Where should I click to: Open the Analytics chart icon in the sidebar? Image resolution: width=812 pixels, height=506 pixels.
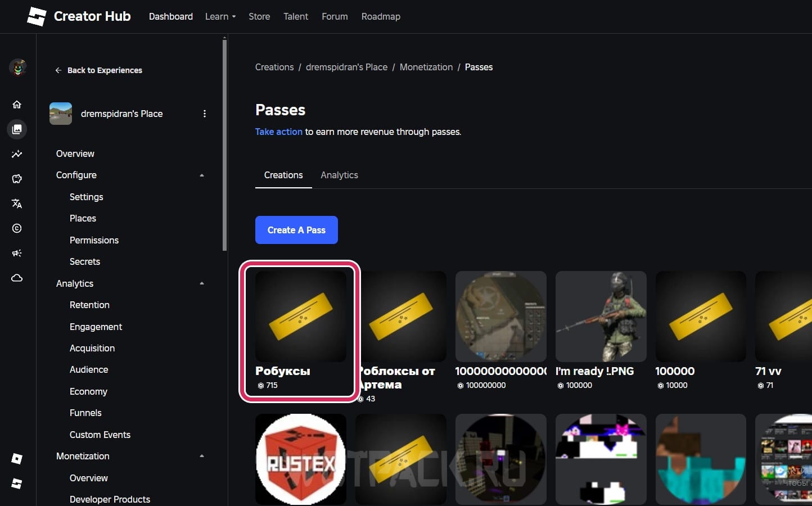pyautogui.click(x=17, y=154)
